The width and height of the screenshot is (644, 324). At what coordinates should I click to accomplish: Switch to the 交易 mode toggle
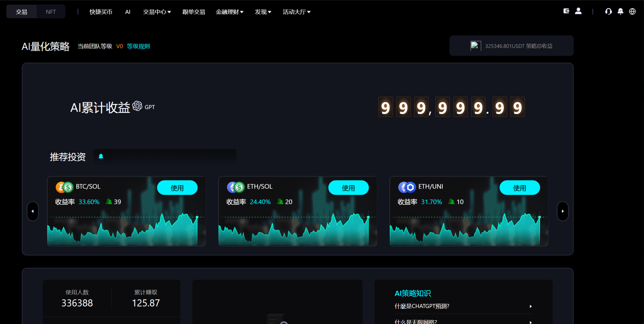coord(21,12)
